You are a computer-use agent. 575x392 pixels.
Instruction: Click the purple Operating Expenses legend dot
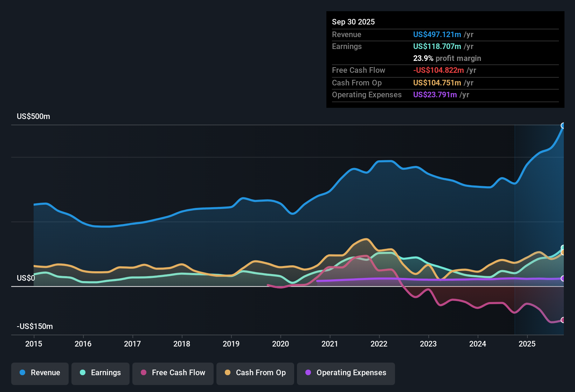click(308, 373)
